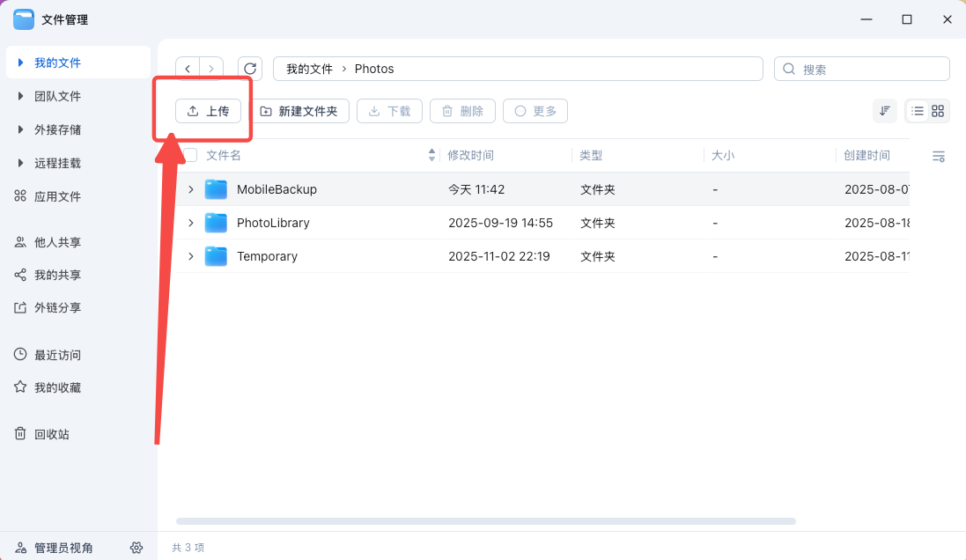Click modified time 2025-11-02 22:19
The image size is (966, 560).
(x=499, y=256)
